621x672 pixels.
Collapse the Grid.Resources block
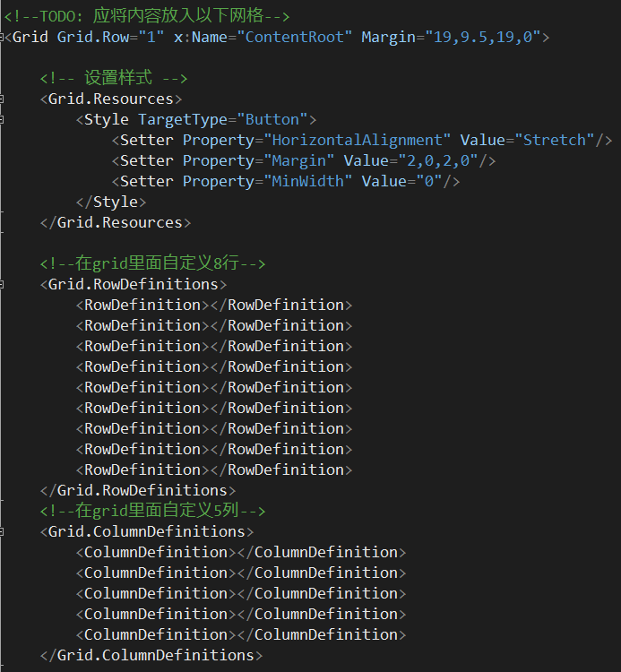click(1, 99)
